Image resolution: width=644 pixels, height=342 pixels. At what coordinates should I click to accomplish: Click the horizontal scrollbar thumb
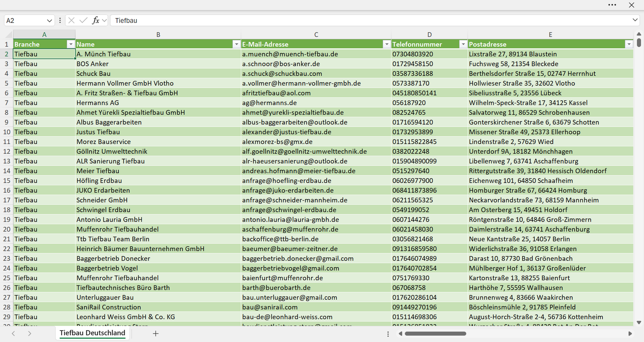(x=435, y=334)
